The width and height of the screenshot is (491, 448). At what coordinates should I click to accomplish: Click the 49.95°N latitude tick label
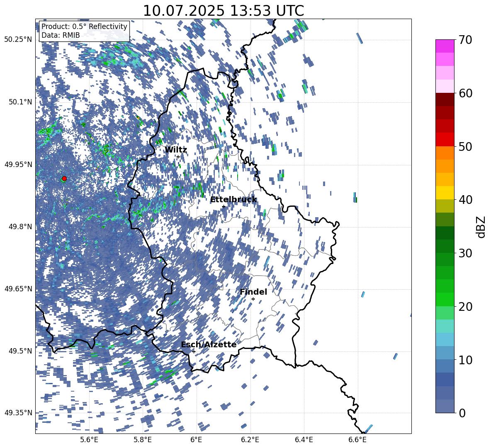(x=18, y=164)
